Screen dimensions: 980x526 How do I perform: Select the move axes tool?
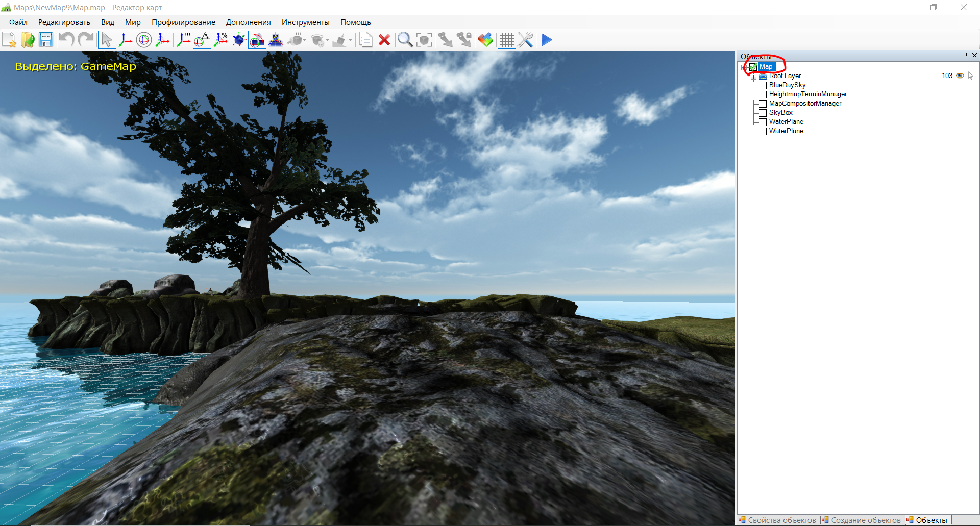[126, 40]
